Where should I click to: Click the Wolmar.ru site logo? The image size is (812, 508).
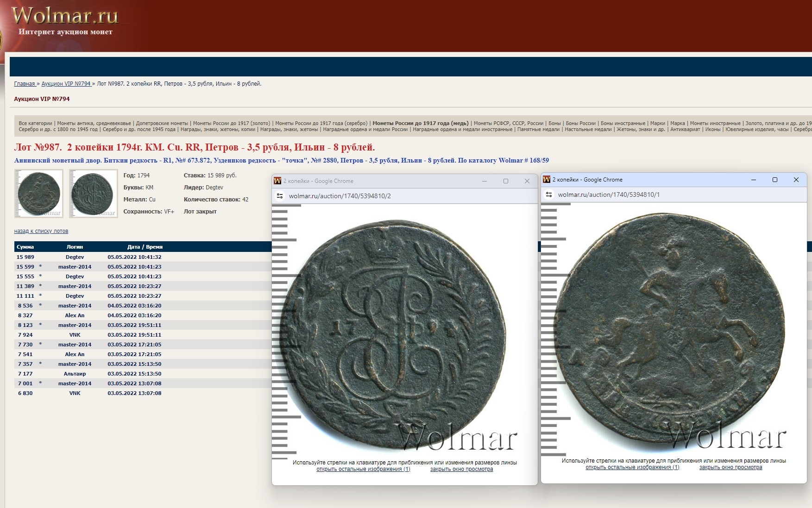[x=65, y=16]
